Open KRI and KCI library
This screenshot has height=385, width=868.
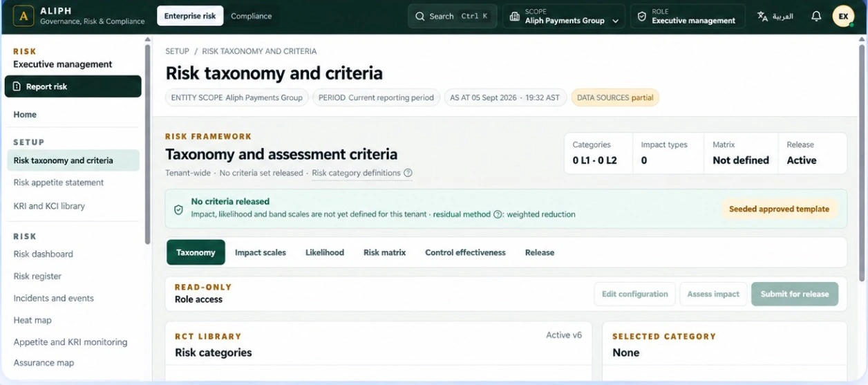49,206
